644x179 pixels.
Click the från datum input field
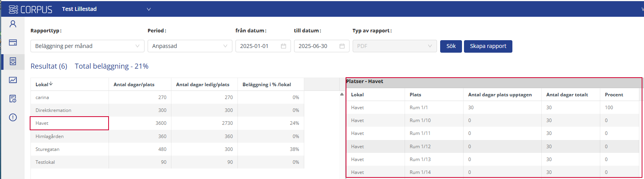(x=263, y=46)
